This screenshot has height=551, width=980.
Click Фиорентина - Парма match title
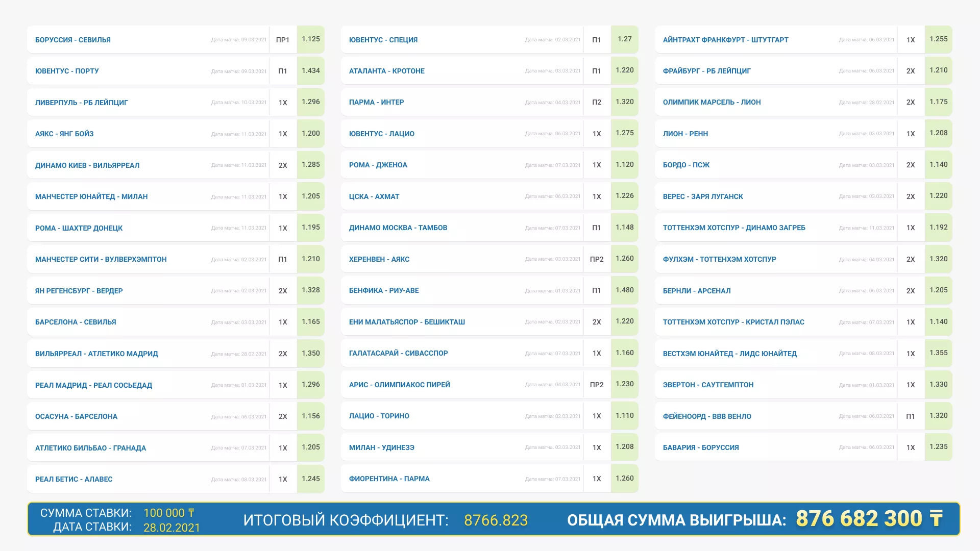[x=389, y=479]
